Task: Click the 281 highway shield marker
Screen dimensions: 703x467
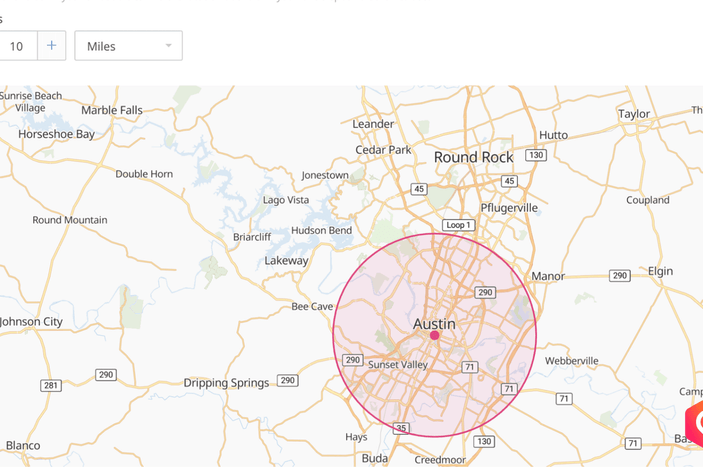Action: tap(50, 385)
